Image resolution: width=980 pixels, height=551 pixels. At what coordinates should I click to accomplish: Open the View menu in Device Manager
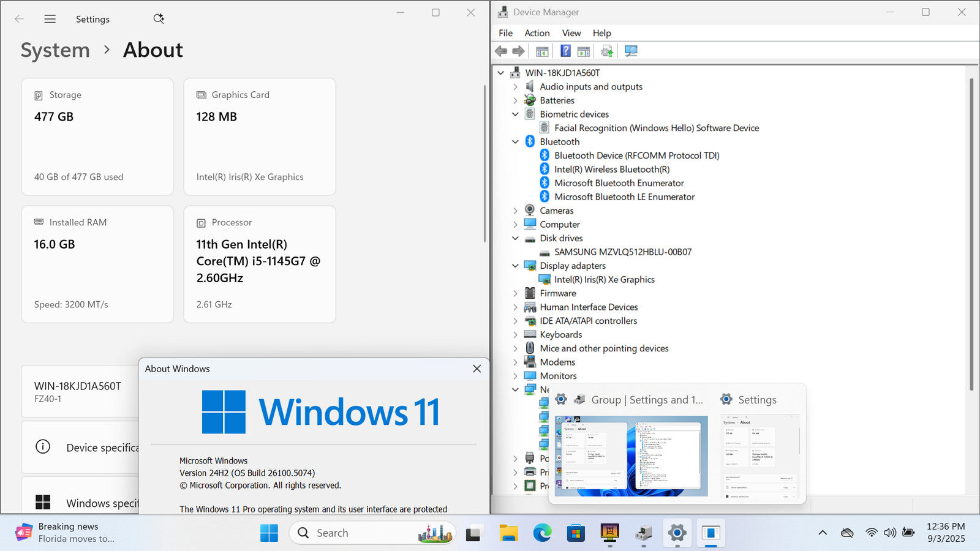tap(571, 33)
